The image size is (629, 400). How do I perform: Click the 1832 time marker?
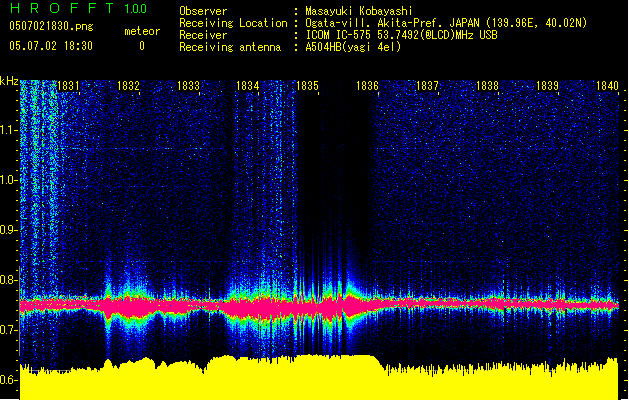[x=128, y=86]
